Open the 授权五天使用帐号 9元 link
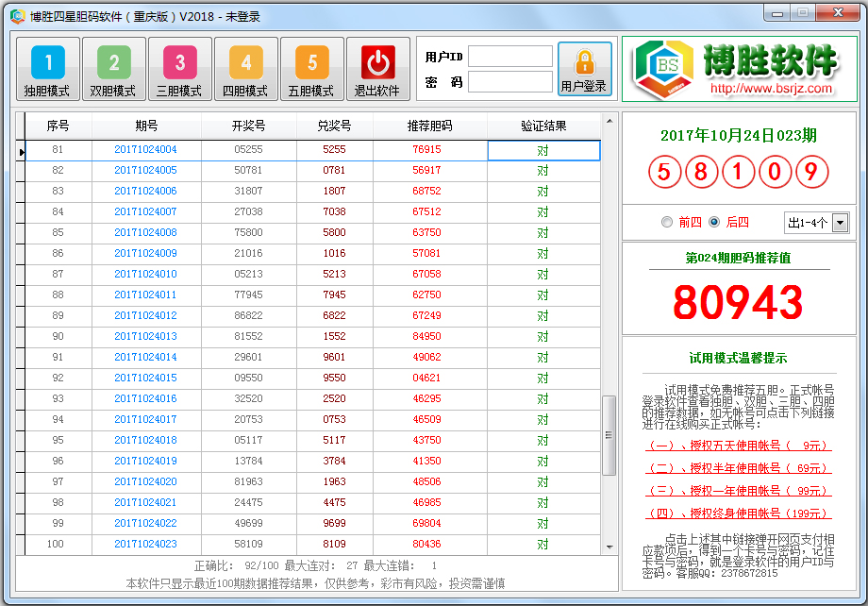Image resolution: width=868 pixels, height=606 pixels. (738, 446)
